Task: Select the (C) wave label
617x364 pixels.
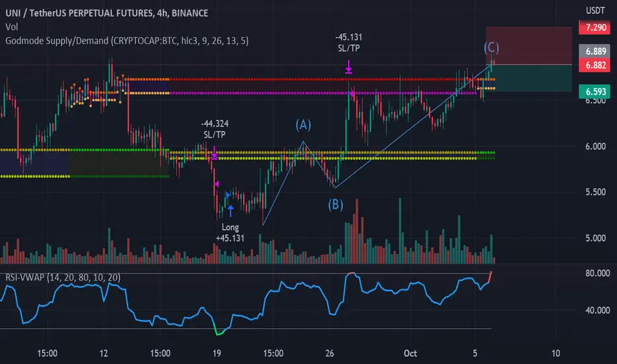Action: [x=491, y=48]
